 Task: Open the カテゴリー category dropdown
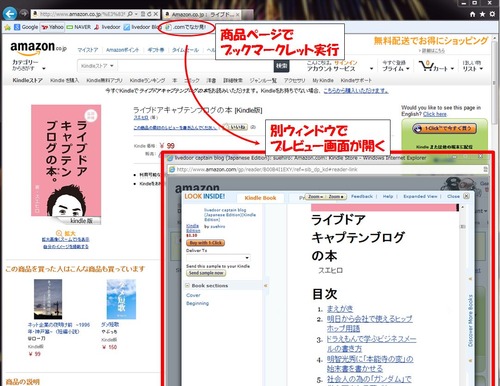point(29,65)
